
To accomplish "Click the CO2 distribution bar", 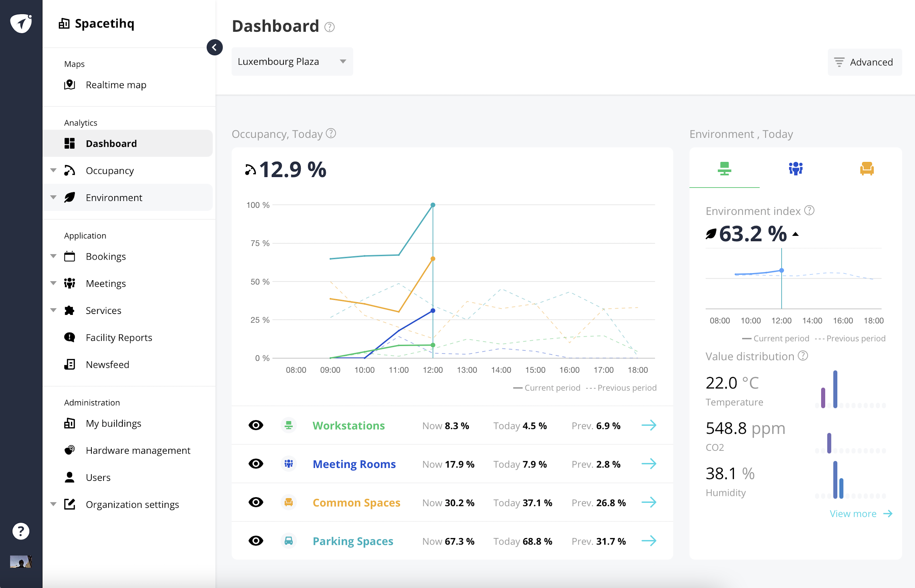I will click(x=829, y=443).
